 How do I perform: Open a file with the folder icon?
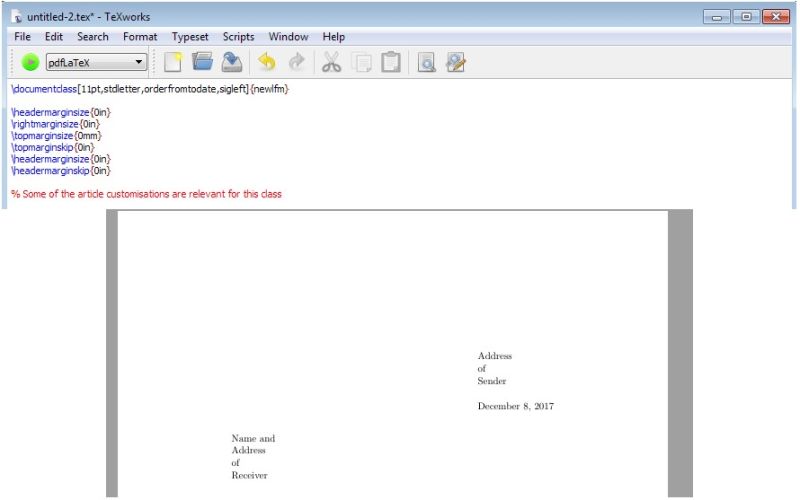[x=202, y=62]
